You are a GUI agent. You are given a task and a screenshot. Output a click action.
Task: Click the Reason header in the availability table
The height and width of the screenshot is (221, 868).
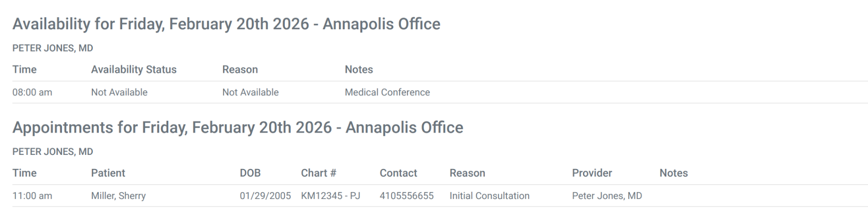tap(240, 69)
